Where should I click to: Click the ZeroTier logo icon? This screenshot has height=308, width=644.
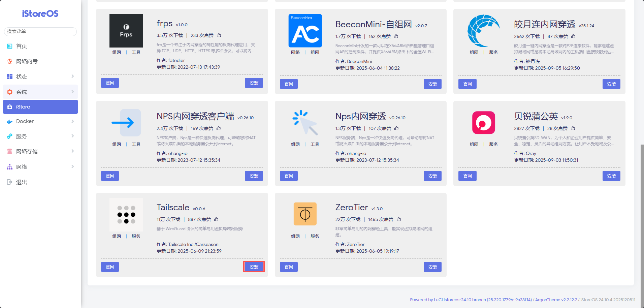305,214
